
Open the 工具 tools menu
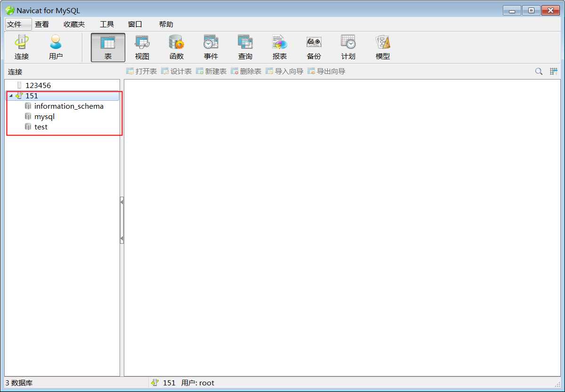tap(107, 24)
